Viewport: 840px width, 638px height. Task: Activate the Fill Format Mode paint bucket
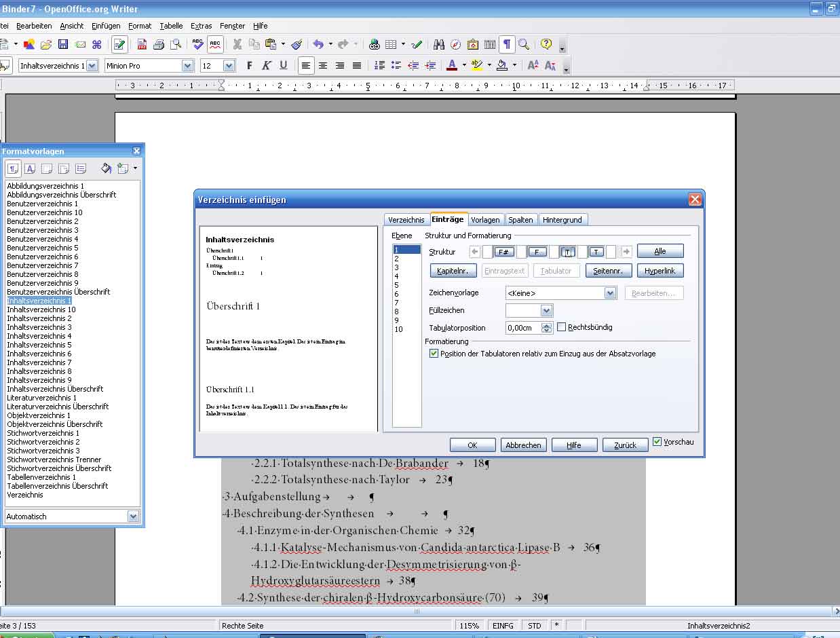tap(106, 168)
